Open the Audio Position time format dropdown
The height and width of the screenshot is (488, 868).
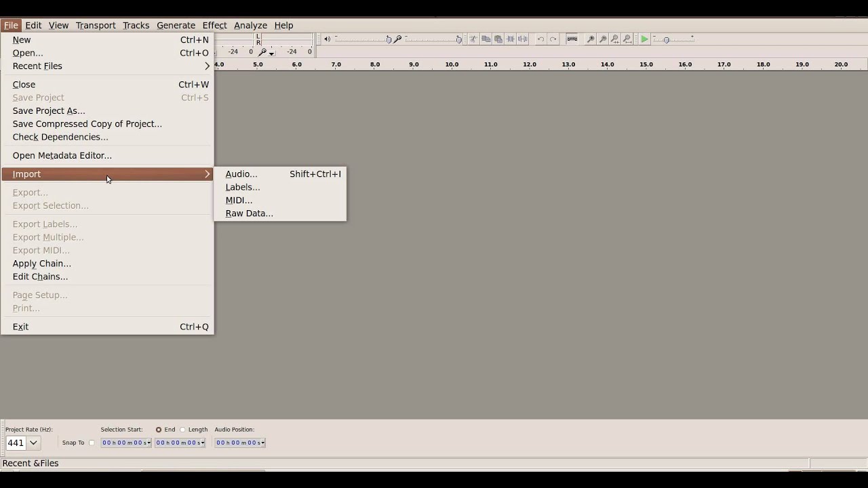(x=262, y=443)
